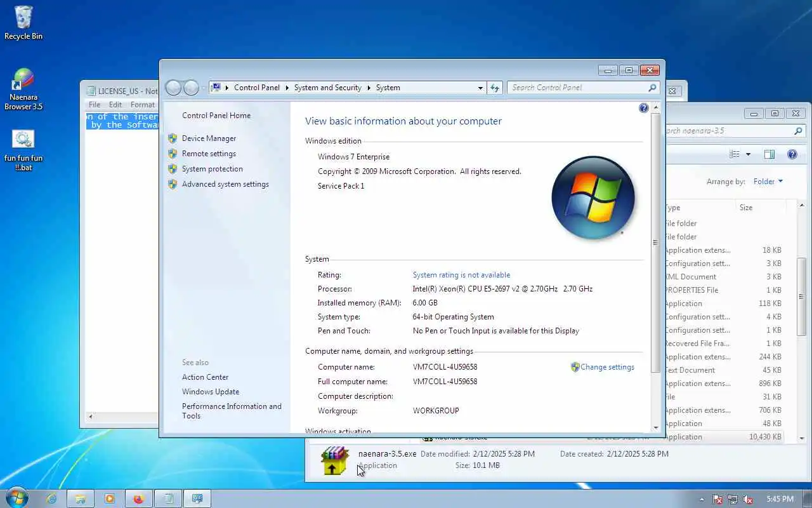Image resolution: width=812 pixels, height=508 pixels.
Task: Open Action Center flag in system tray
Action: [717, 499]
